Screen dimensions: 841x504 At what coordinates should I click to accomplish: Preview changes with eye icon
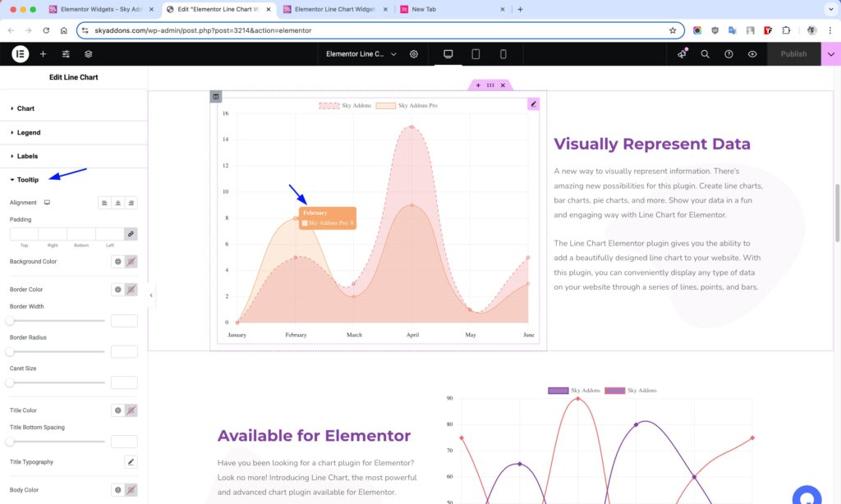tap(752, 53)
